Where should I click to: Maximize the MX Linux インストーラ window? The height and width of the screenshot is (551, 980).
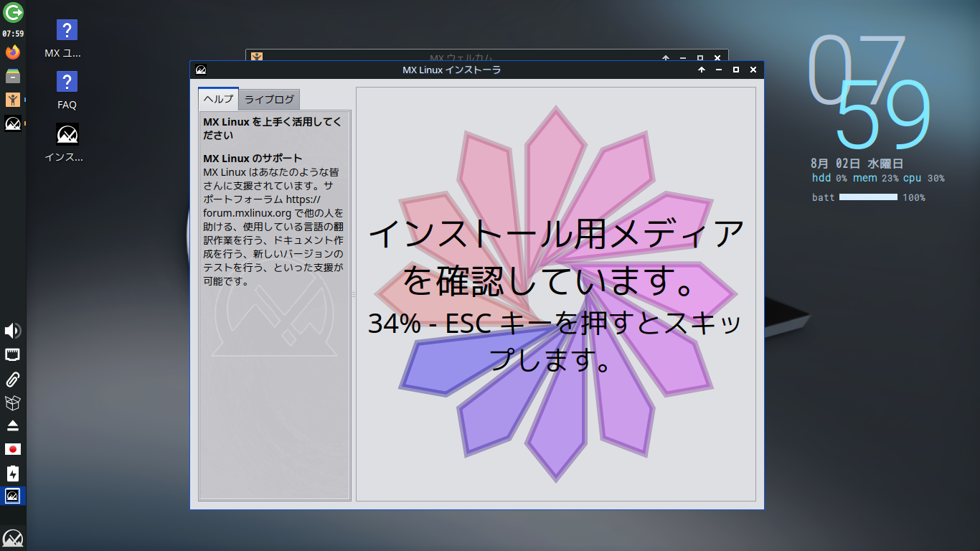(x=736, y=70)
